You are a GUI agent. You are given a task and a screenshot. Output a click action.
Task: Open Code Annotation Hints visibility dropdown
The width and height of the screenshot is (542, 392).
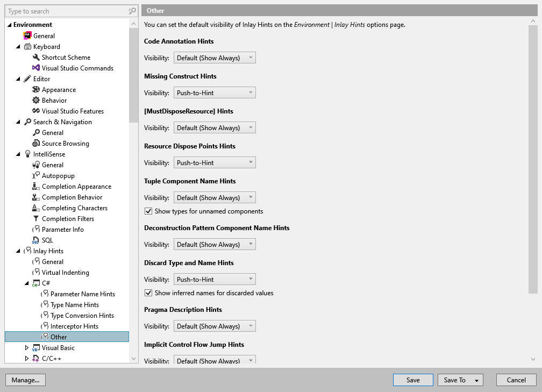pos(215,58)
